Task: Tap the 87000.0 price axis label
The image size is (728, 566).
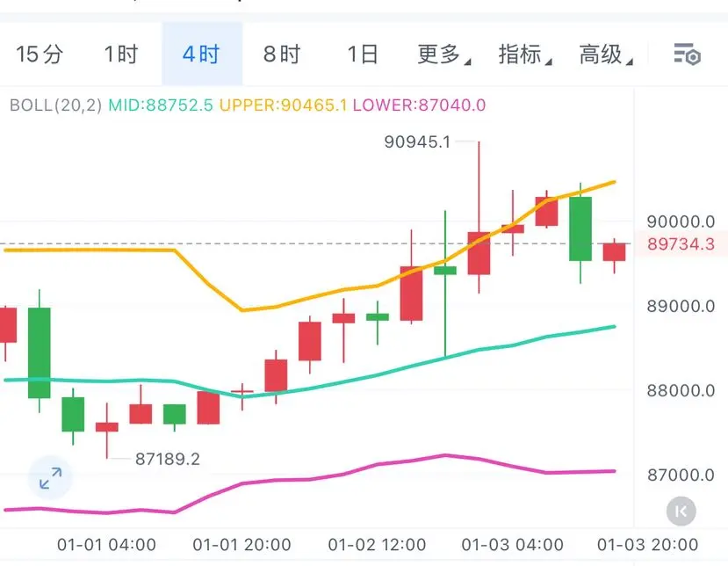Action: point(681,475)
